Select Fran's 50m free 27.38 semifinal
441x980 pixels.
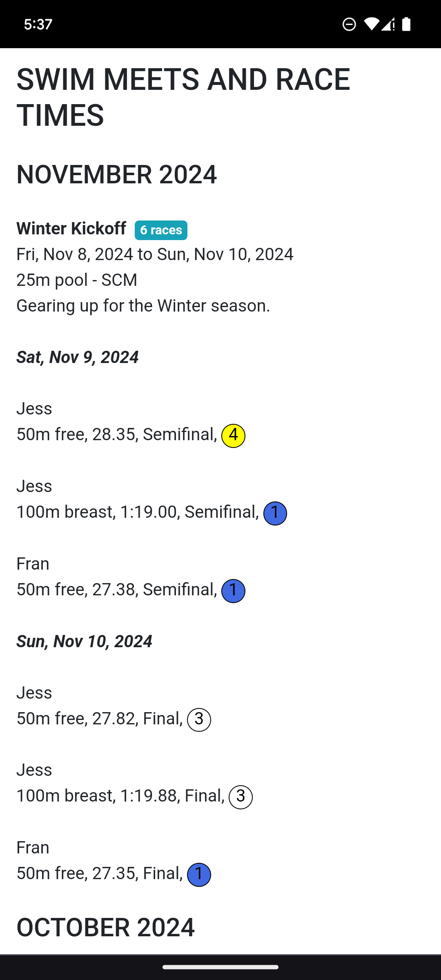pos(116,590)
